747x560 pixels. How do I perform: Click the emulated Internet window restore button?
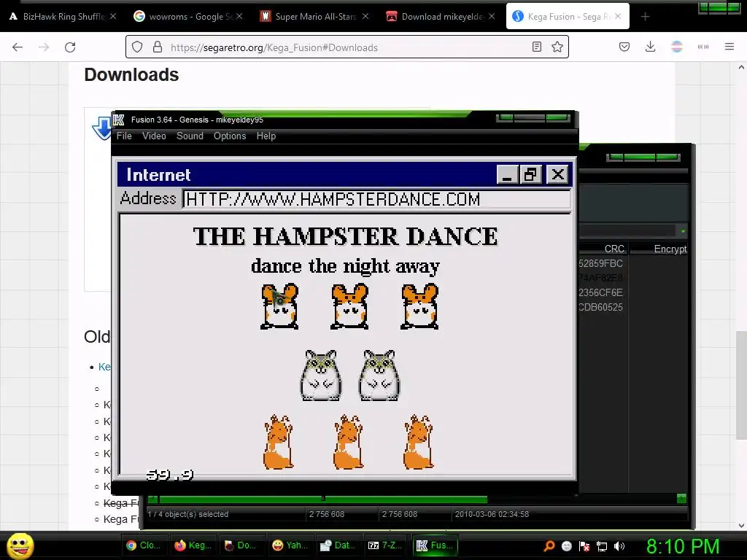(x=531, y=175)
